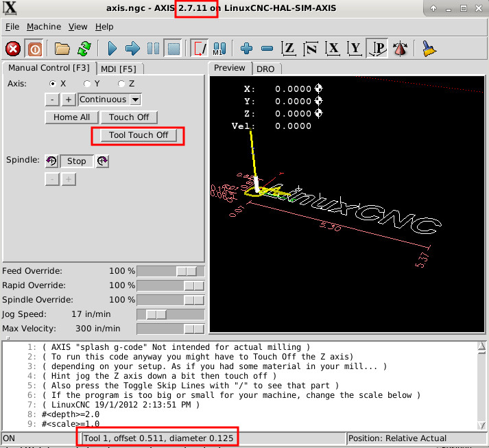Toggle rotate/pan drag mode cone icon
The image size is (489, 448).
(400, 49)
